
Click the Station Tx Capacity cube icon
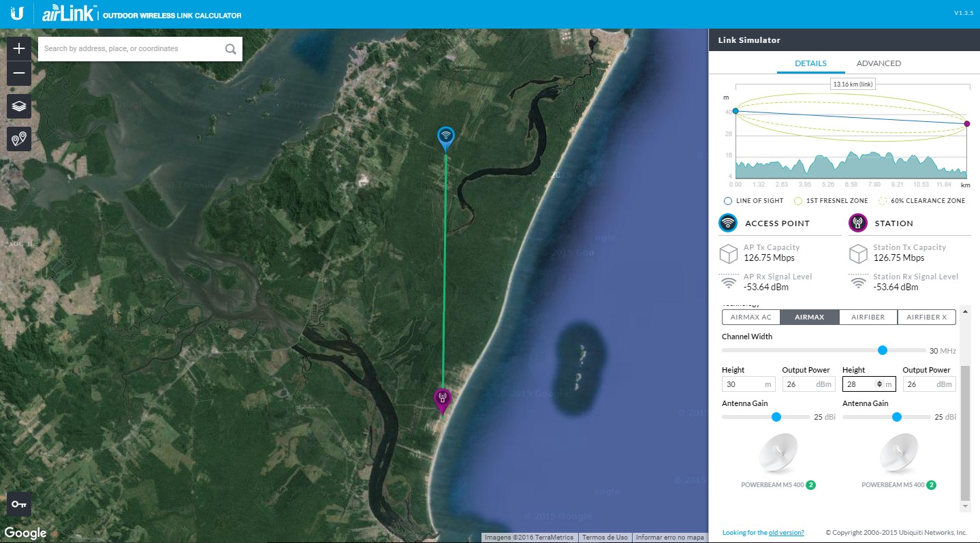click(x=858, y=253)
